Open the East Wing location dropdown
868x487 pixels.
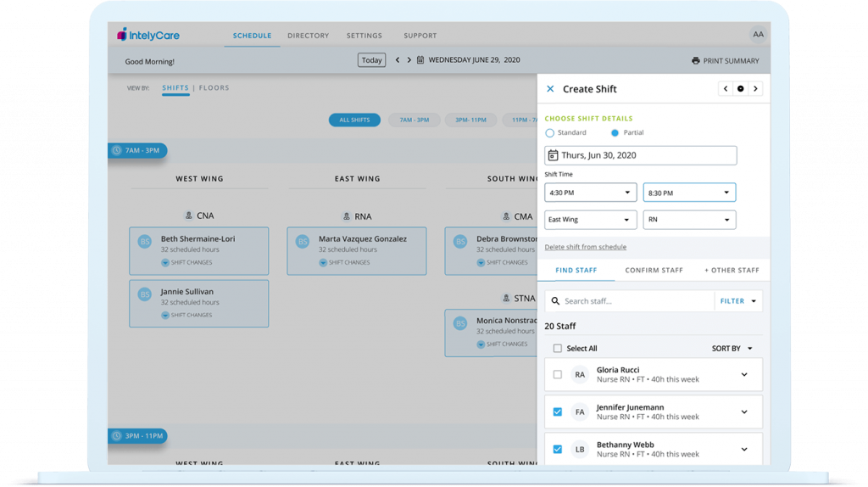590,220
